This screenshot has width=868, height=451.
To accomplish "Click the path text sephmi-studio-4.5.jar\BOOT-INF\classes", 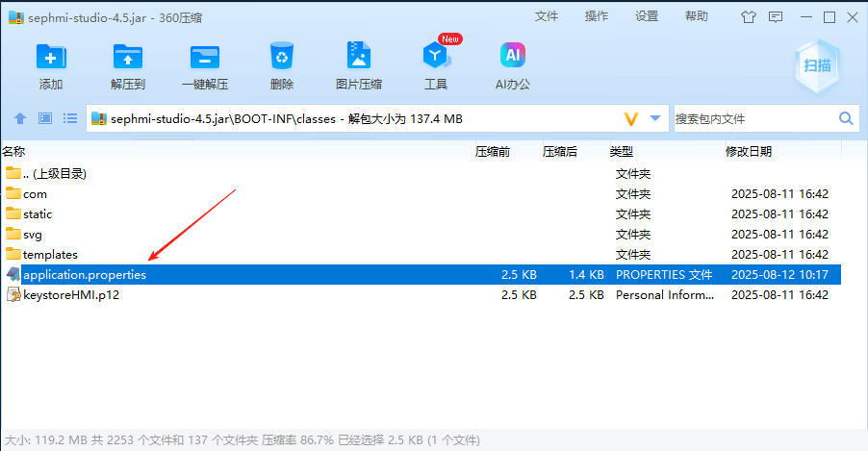I will (223, 119).
